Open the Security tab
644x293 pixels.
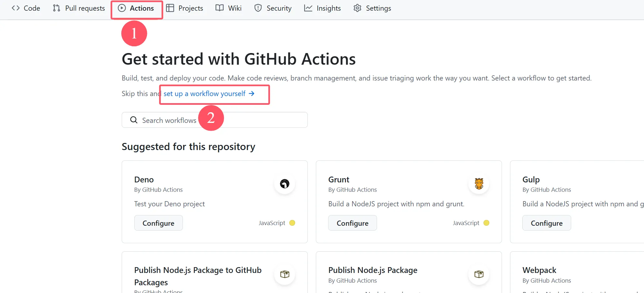(x=273, y=8)
